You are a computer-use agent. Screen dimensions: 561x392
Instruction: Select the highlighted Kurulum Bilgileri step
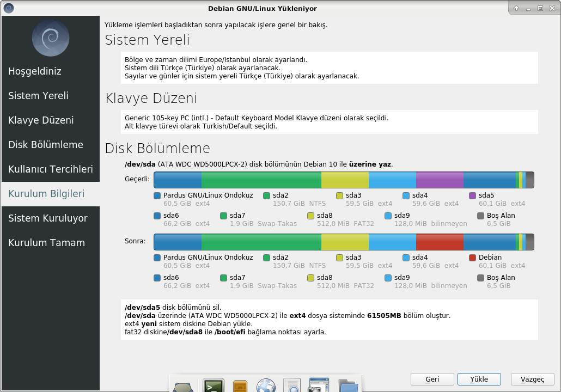(x=51, y=193)
